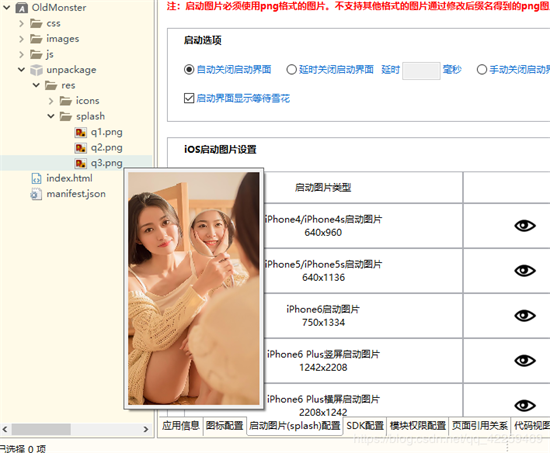Click the index.html file icon
The image size is (550, 453).
coord(36,178)
